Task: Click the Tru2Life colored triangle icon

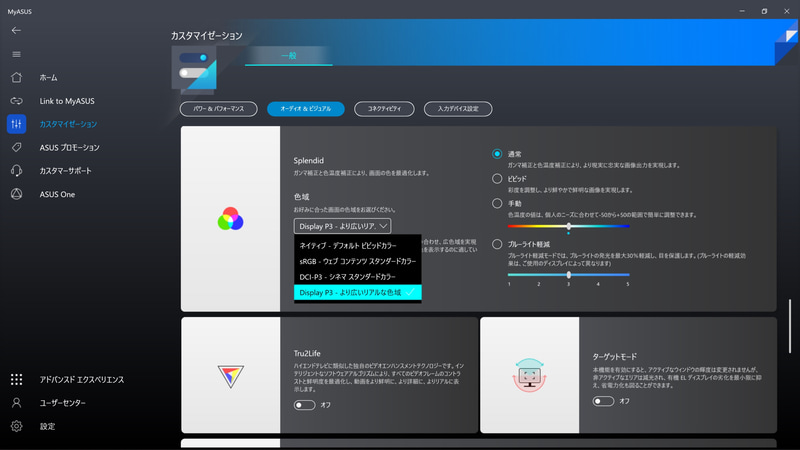Action: coord(231,377)
